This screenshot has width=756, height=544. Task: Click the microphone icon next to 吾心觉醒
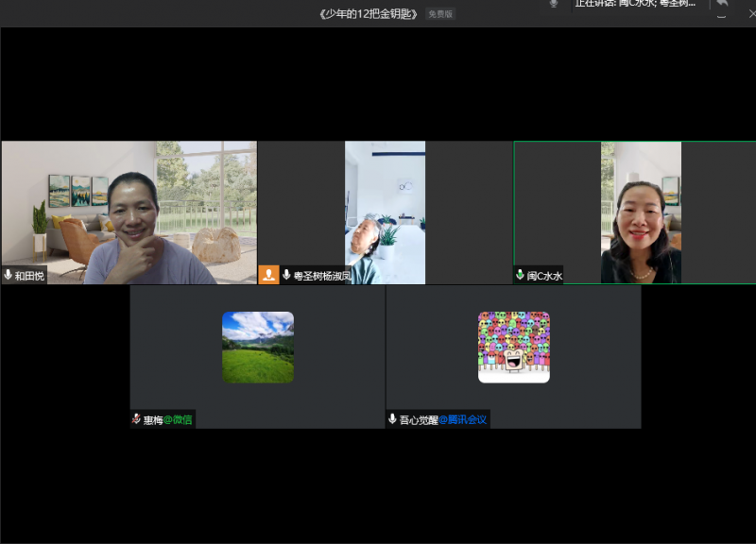tap(392, 419)
